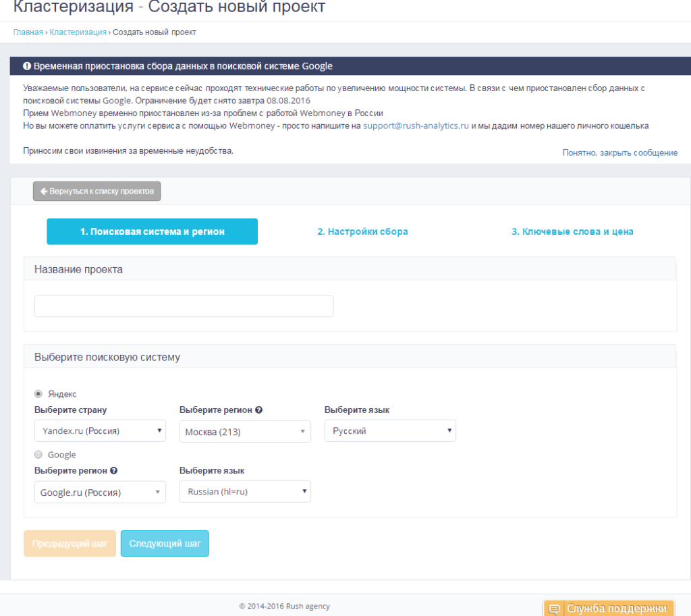The width and height of the screenshot is (691, 616).
Task: Click the project name input field
Action: (x=184, y=306)
